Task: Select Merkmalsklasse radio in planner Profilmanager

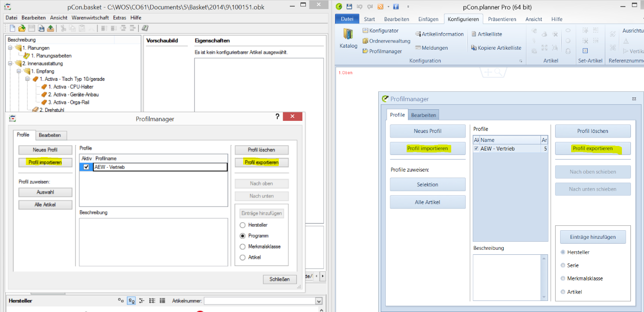Action: pos(563,278)
